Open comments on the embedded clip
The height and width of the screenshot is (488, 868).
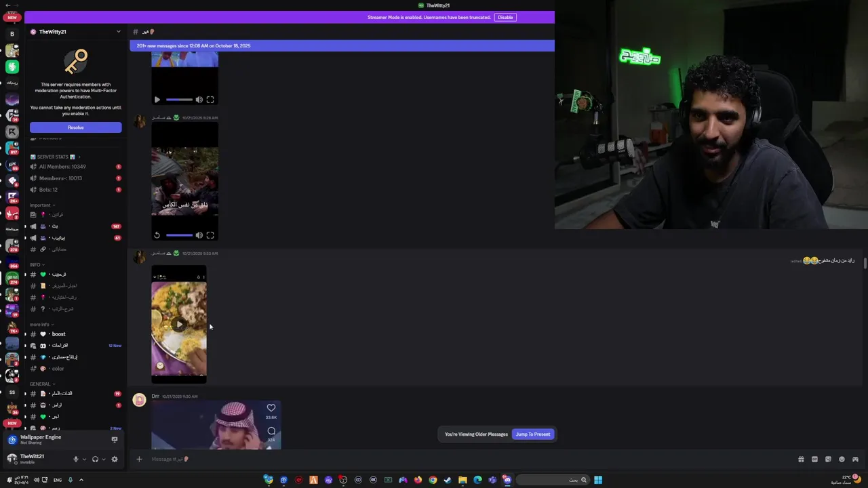[x=271, y=431]
